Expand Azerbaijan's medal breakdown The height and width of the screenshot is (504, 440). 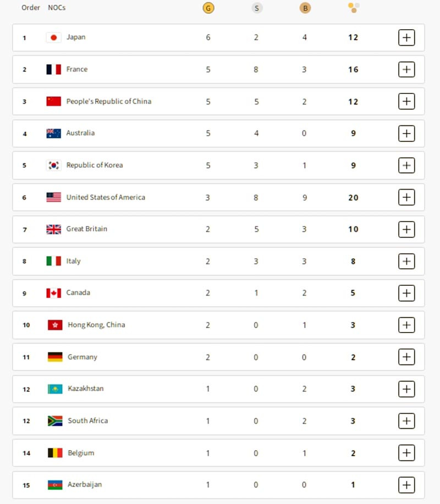(406, 485)
